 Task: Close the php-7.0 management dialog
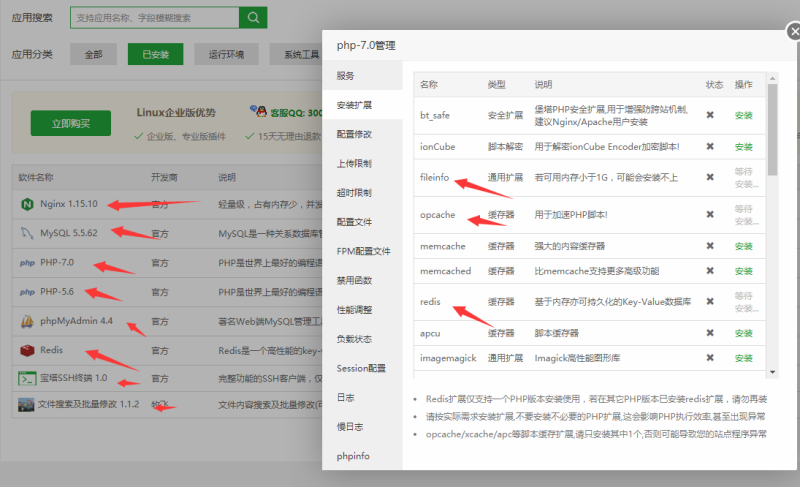coord(794,32)
